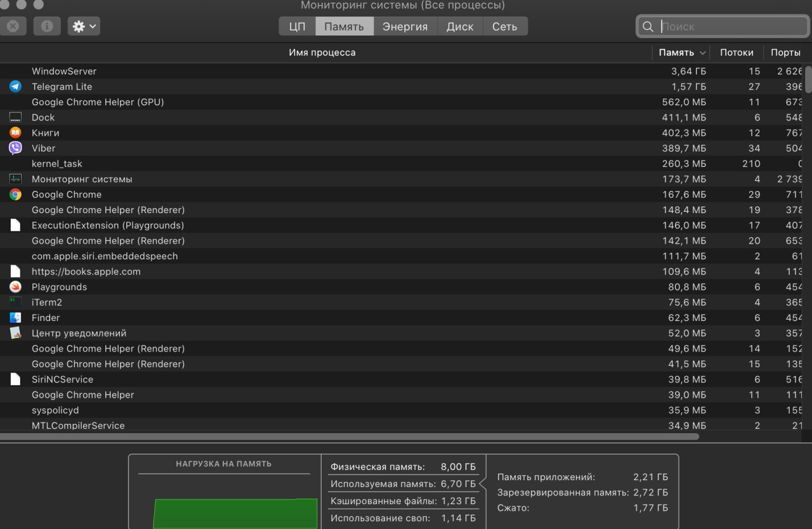Click the magnifier icon in search field
This screenshot has width=812, height=529.
pyautogui.click(x=648, y=27)
